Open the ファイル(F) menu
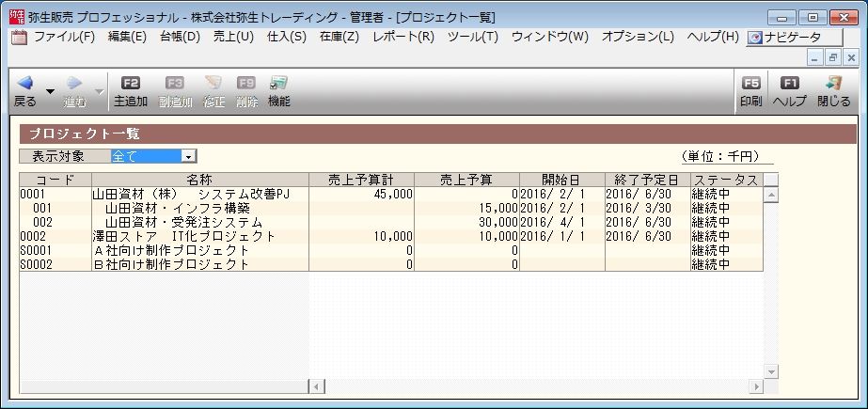 click(64, 37)
